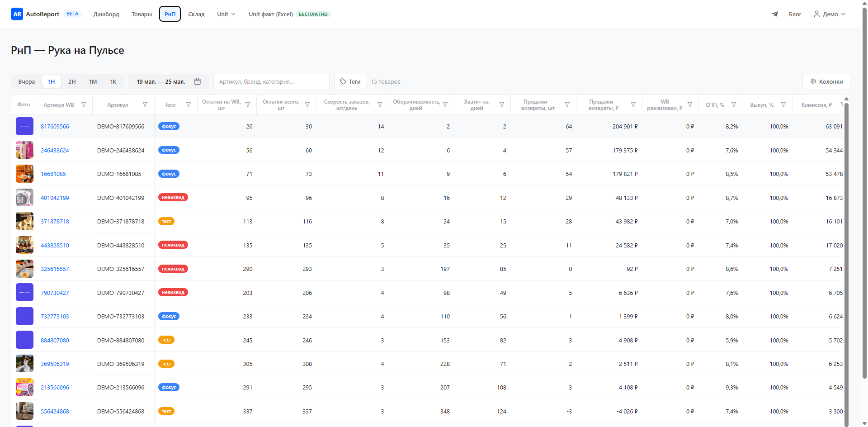This screenshot has width=868, height=427.
Task: Open article link 817609566
Action: 55,127
